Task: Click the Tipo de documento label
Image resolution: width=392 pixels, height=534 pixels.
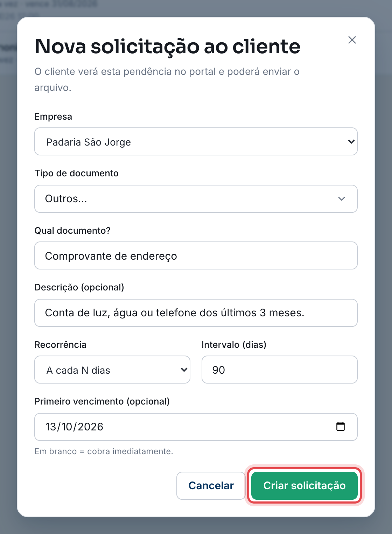Action: 76,173
